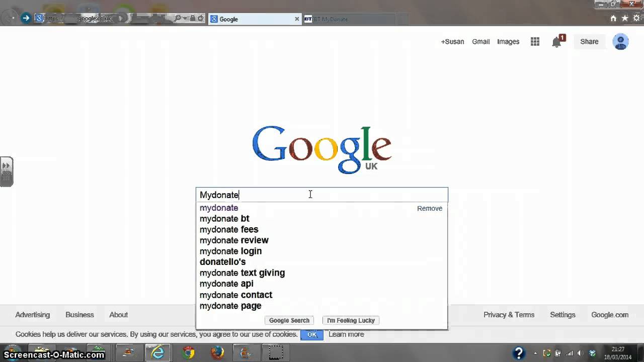Screen dimensions: 644x362
Task: Open the Privacy & Terms link
Action: (x=509, y=315)
